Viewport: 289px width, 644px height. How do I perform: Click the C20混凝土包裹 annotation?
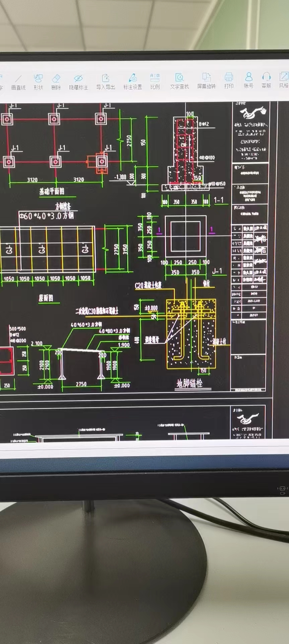pos(148,285)
